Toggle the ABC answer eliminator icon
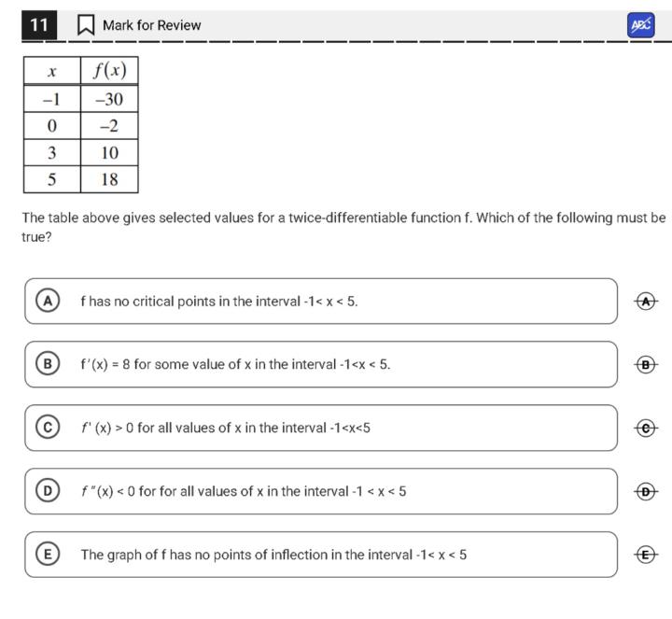The width and height of the screenshot is (672, 619). pos(640,25)
